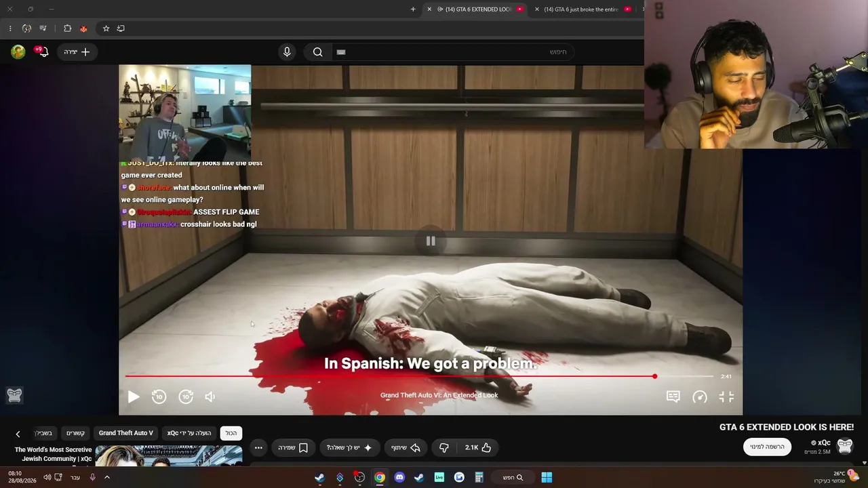Viewport: 868px width, 488px height.
Task: Select the 'הועלה על ידי xQc' chip
Action: pyautogui.click(x=189, y=433)
